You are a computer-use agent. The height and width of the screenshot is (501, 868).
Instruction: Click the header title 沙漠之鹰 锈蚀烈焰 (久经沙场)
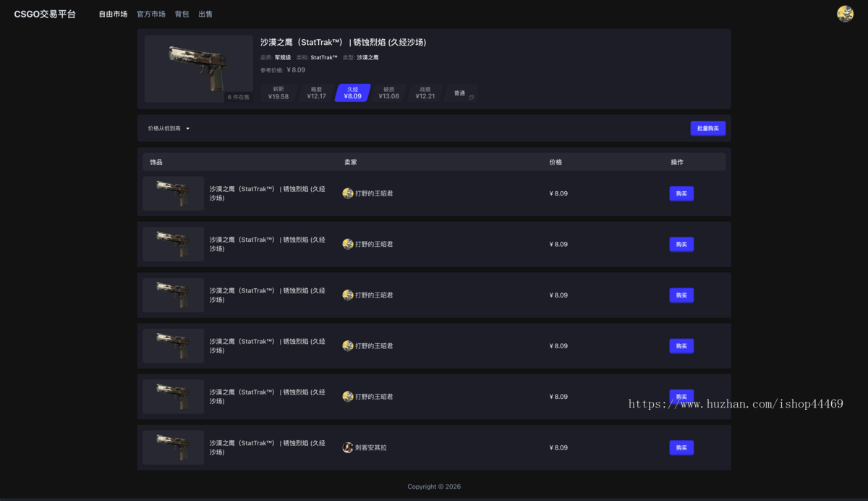[x=344, y=42]
